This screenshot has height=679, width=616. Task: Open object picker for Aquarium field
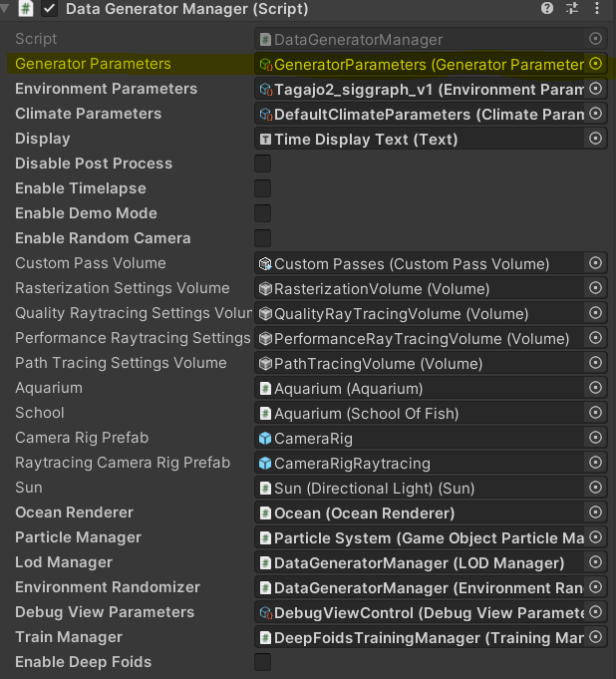(596, 388)
